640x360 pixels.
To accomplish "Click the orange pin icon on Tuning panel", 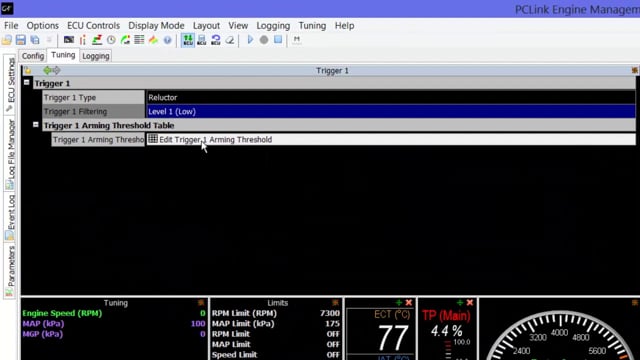I will pos(201,302).
